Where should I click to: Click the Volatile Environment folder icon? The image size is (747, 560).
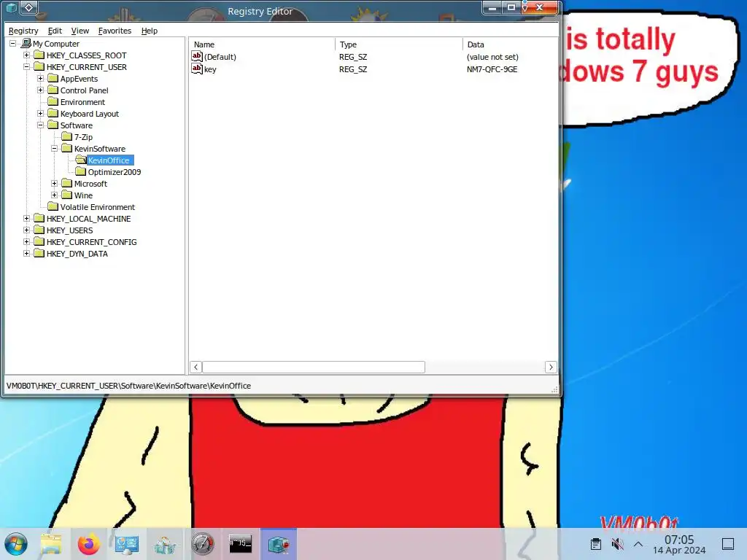click(53, 206)
